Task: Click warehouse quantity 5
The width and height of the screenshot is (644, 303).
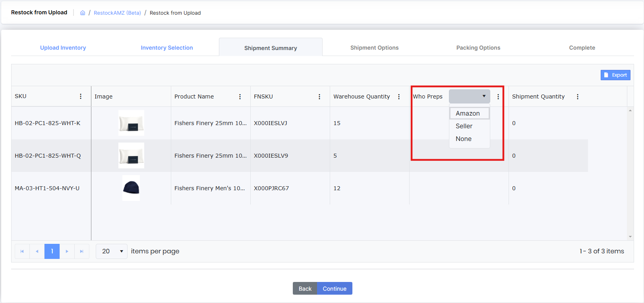Action: [335, 156]
